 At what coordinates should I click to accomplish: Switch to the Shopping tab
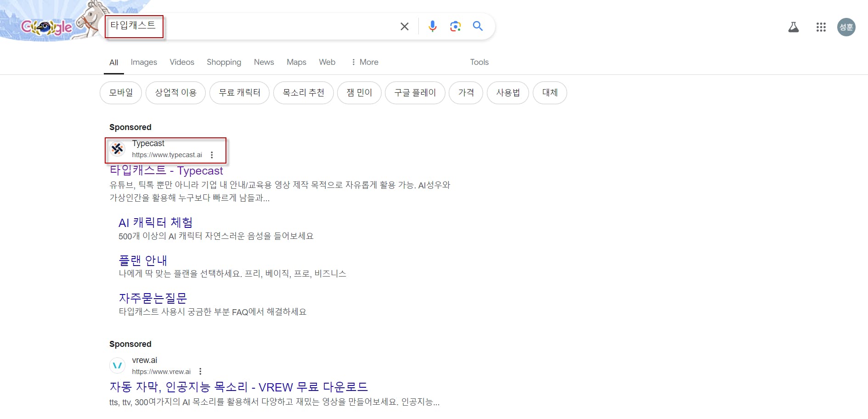click(224, 62)
